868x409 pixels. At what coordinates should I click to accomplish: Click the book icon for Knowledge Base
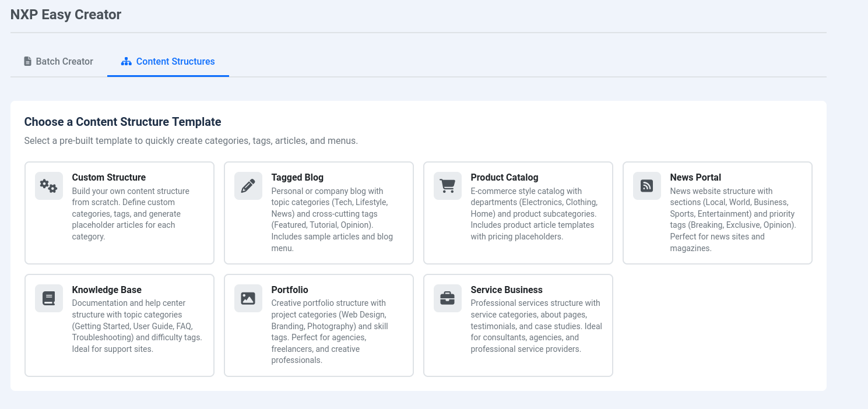click(49, 298)
